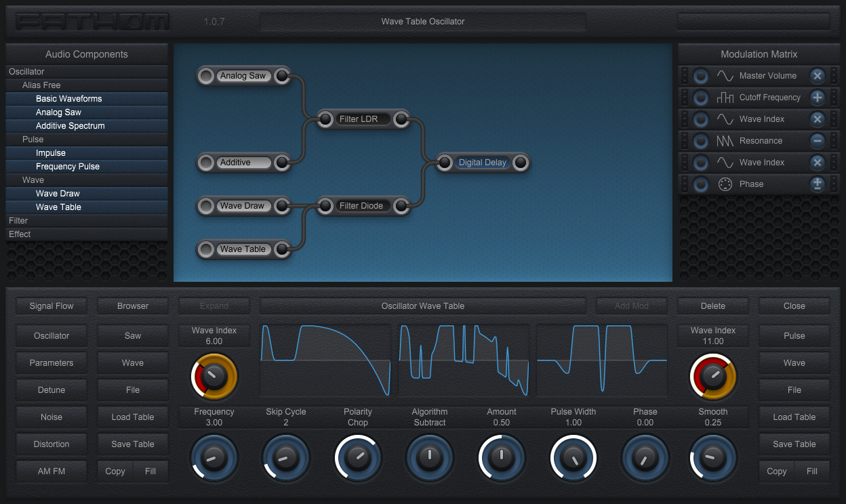Open the Browser view
This screenshot has height=504, width=846.
tap(133, 306)
